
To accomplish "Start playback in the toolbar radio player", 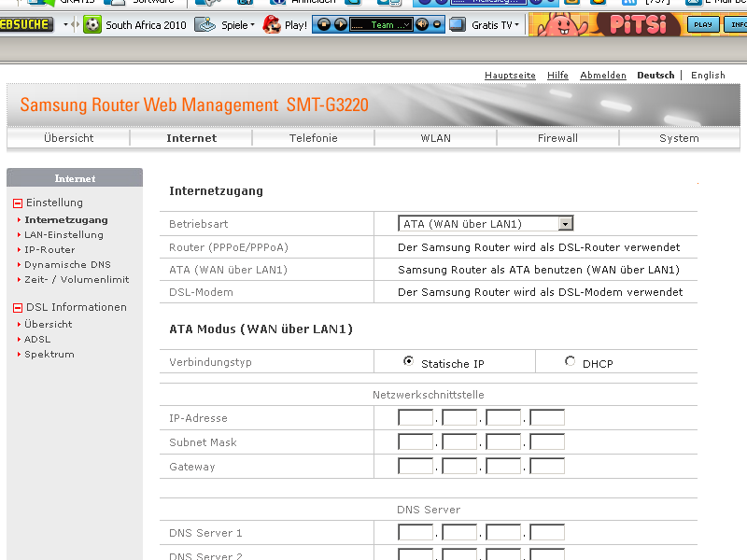I will pos(341,24).
